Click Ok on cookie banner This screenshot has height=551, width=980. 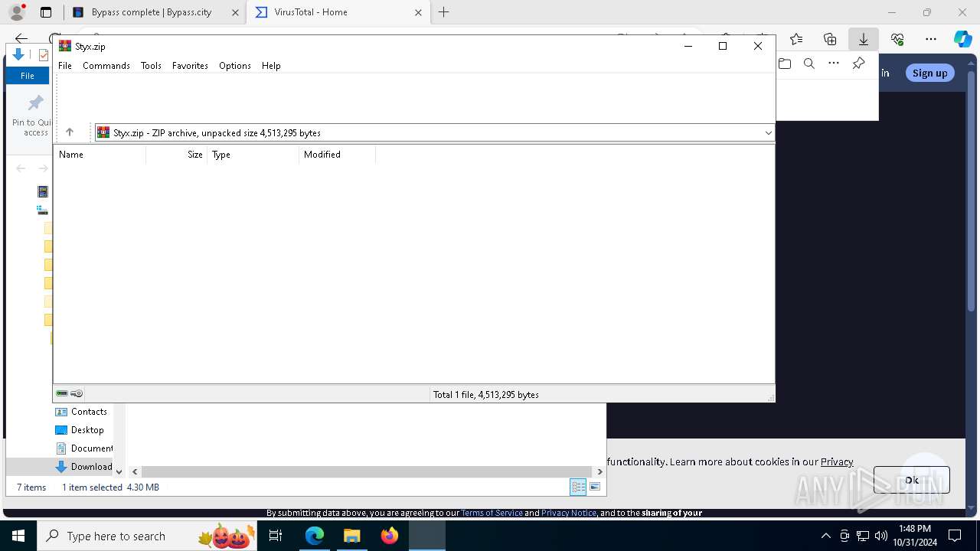click(911, 480)
